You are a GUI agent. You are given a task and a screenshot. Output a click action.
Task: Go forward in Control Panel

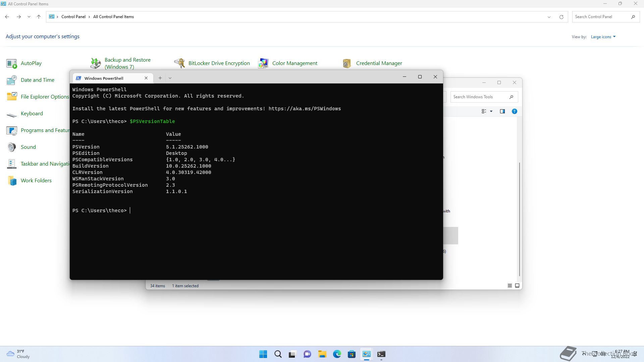tap(19, 17)
